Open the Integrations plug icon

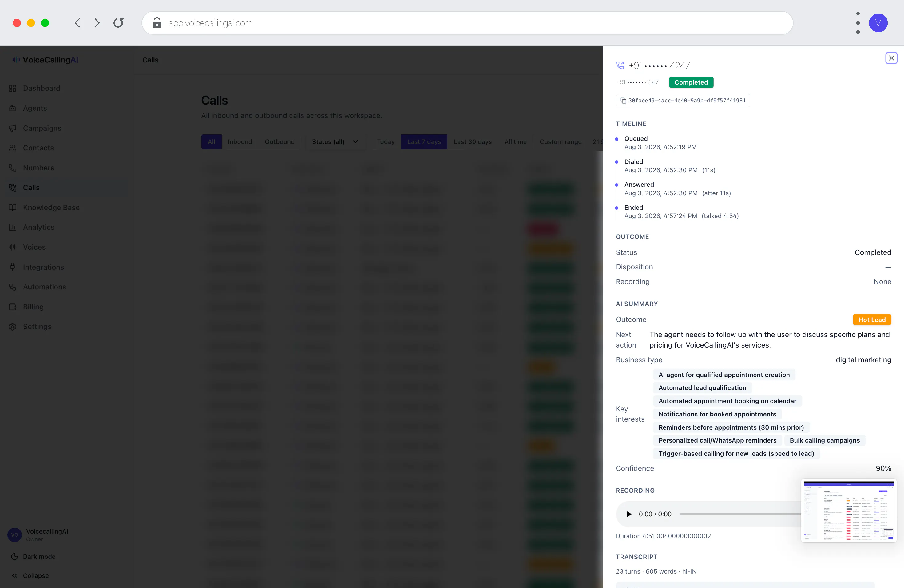pos(13,267)
